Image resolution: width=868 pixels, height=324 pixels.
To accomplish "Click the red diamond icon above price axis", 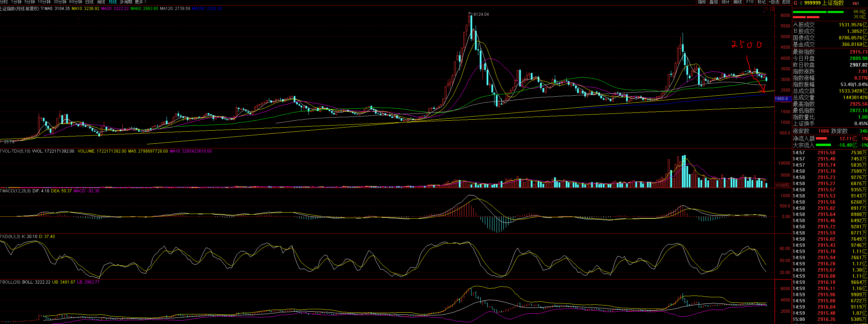I will click(x=767, y=9).
